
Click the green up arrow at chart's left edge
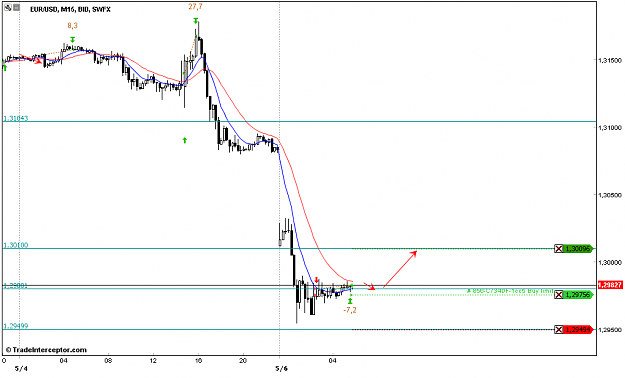click(x=5, y=67)
